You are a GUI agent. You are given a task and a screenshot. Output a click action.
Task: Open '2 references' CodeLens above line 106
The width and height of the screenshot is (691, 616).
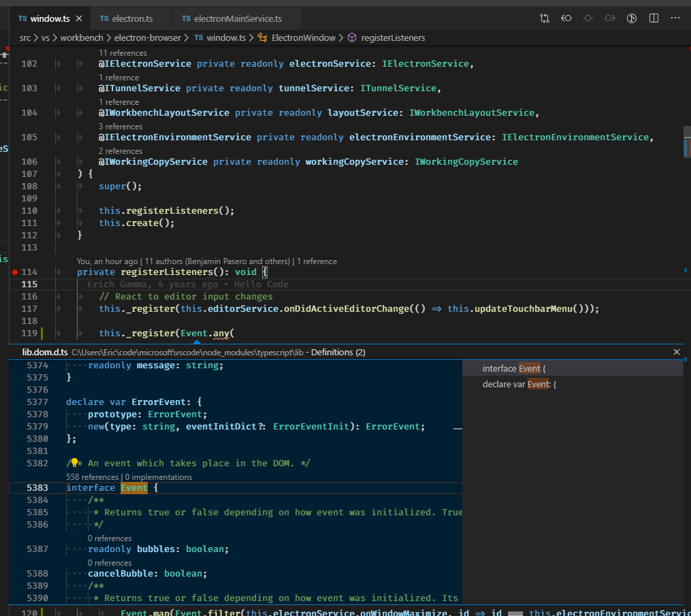[120, 151]
